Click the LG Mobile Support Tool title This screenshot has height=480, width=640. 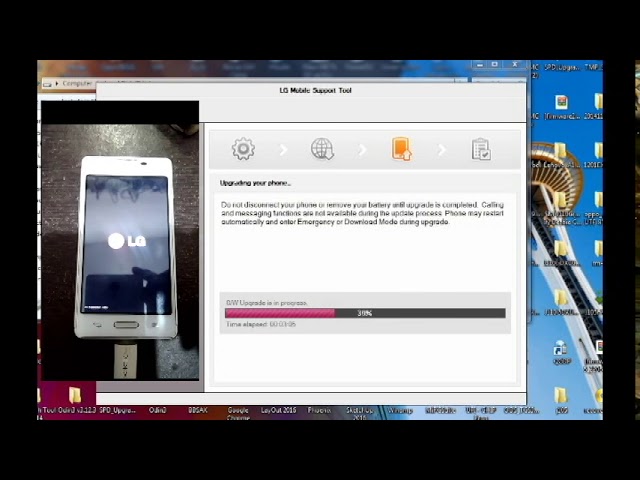click(315, 90)
